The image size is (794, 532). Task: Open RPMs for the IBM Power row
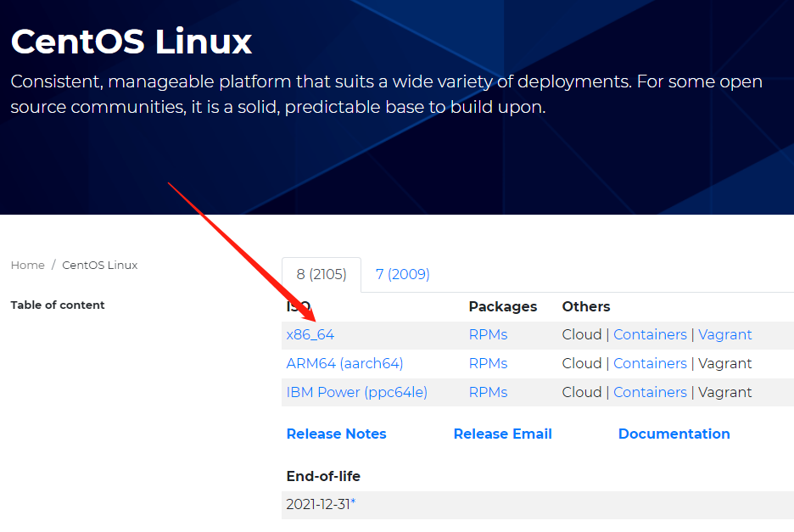pyautogui.click(x=488, y=393)
